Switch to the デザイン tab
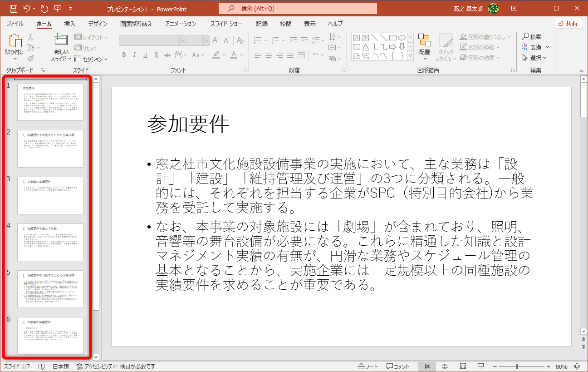 pos(98,24)
